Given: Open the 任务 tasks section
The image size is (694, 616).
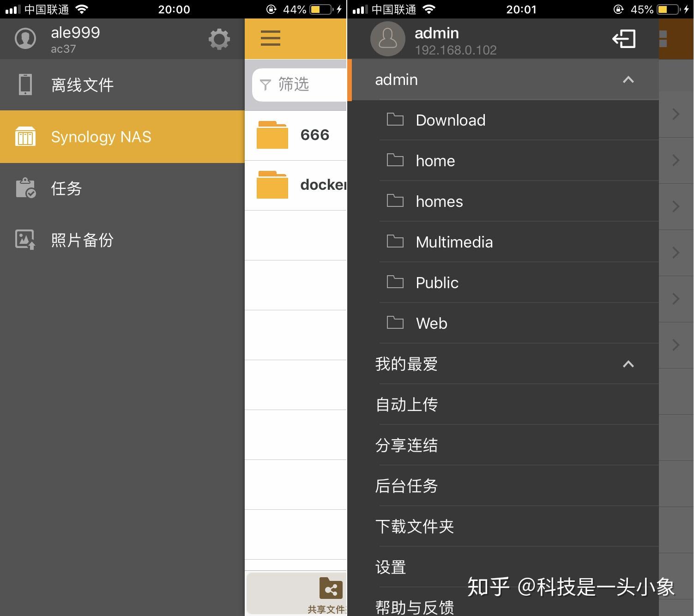Looking at the screenshot, I should pos(122,188).
